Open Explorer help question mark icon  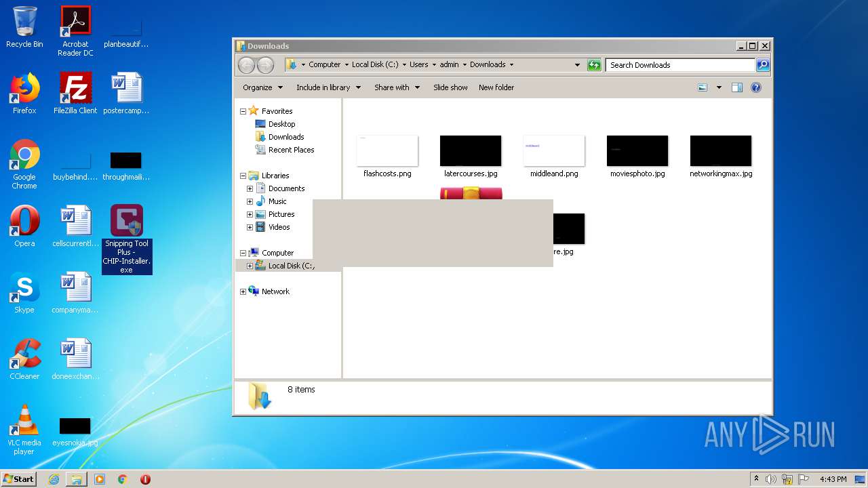click(x=756, y=87)
